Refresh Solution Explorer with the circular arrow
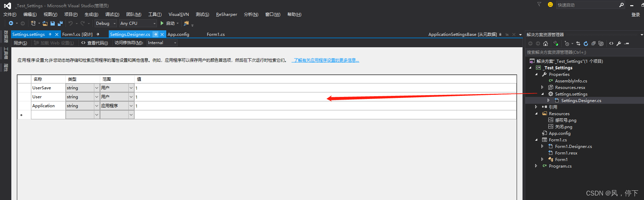This screenshot has width=644, height=200. point(586,43)
